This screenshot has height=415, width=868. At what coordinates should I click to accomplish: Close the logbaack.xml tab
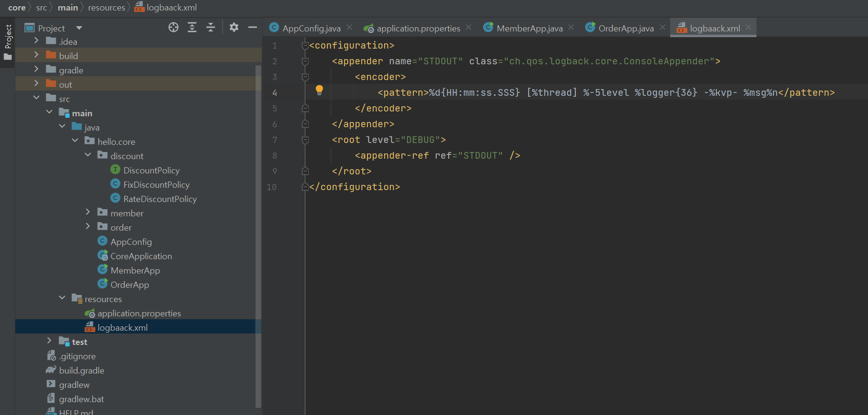point(748,27)
